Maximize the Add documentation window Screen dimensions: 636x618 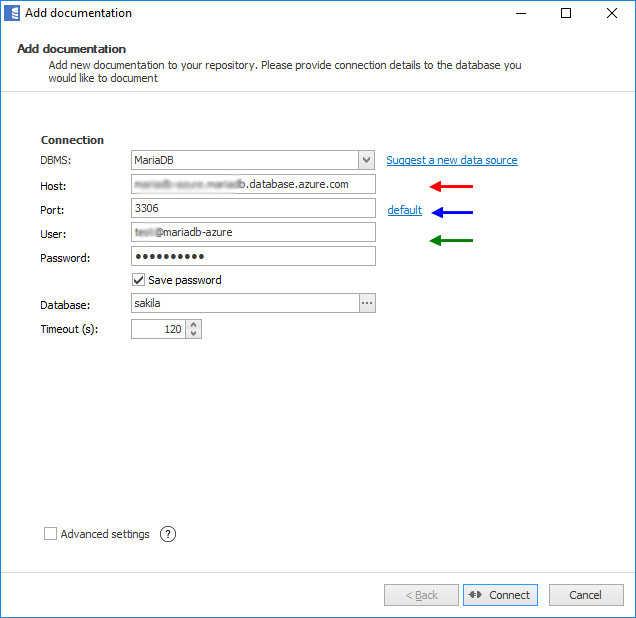point(566,14)
